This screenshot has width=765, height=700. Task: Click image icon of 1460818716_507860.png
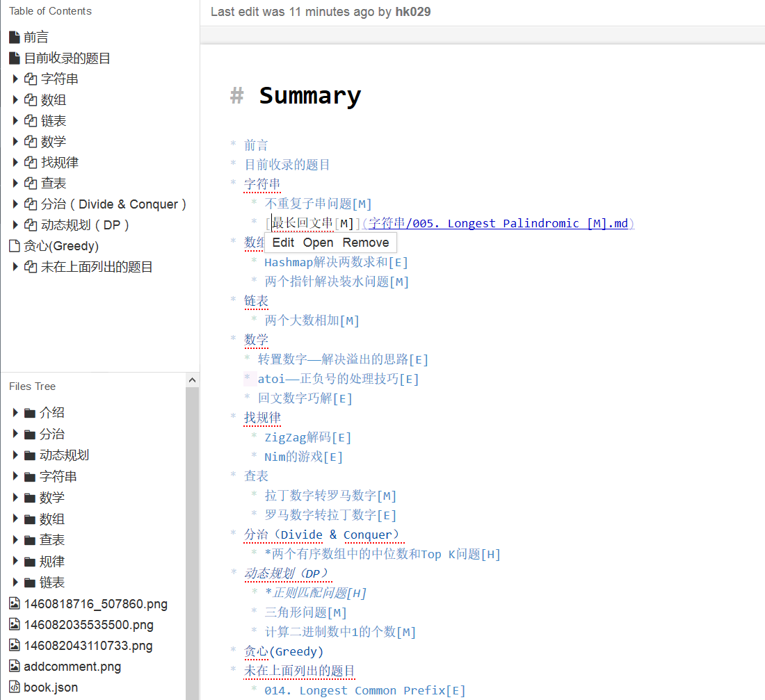[15, 603]
